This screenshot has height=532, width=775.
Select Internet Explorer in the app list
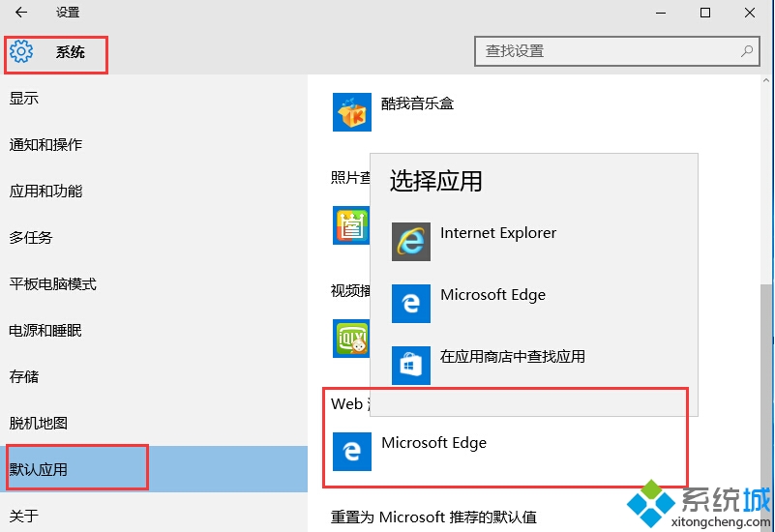pos(534,242)
